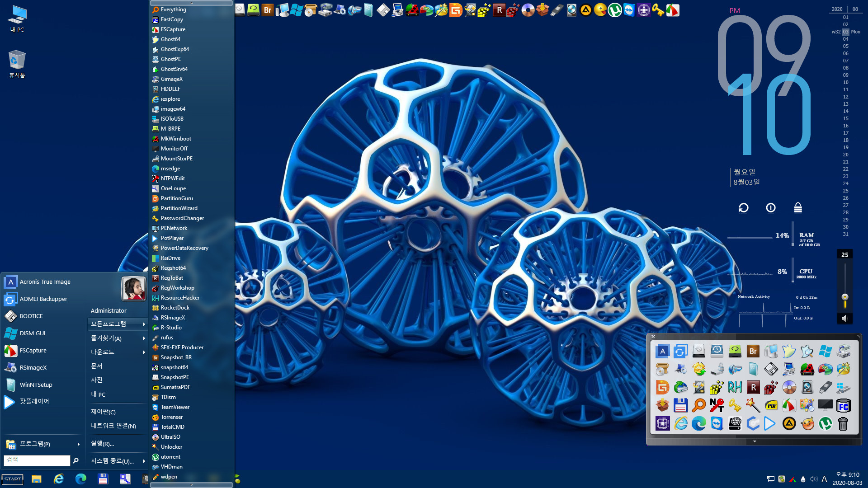
Task: Close the icon launcher panel with its X
Action: point(653,337)
